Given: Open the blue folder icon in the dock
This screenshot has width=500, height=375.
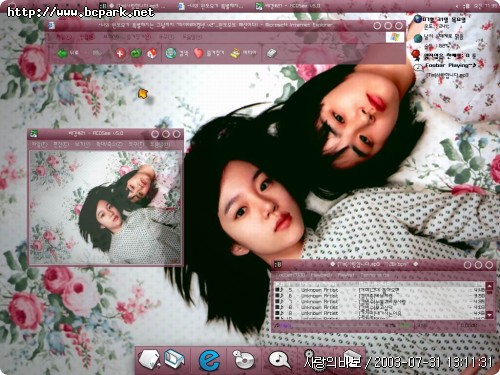Looking at the screenshot, I should point(174,359).
